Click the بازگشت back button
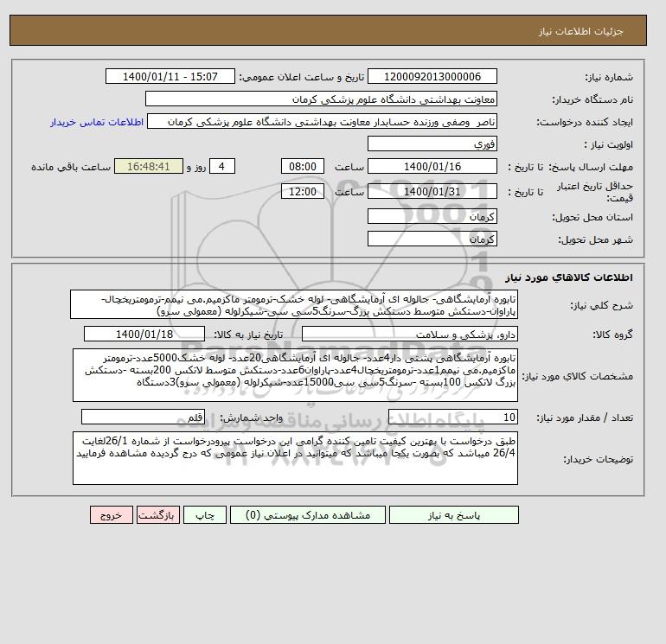666x644 pixels. click(x=158, y=515)
